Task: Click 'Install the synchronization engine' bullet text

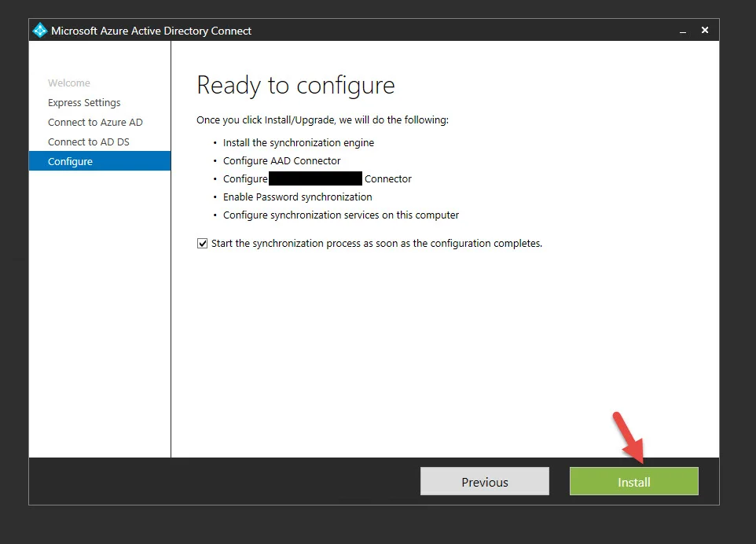Action: 299,143
